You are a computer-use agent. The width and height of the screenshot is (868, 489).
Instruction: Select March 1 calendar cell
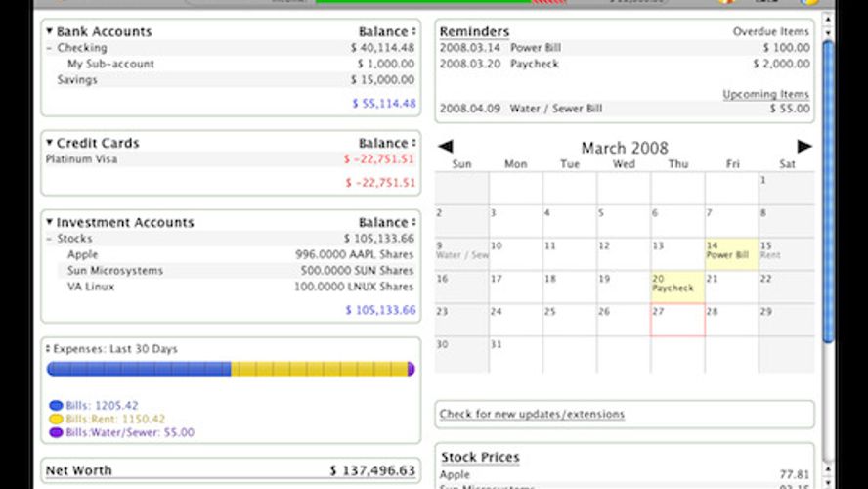click(786, 189)
